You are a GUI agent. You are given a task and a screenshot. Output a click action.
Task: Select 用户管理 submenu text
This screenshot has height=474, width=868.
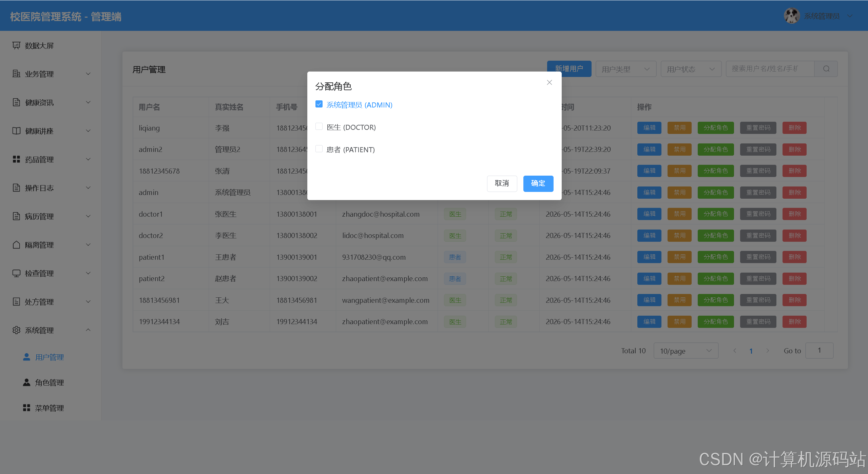50,357
